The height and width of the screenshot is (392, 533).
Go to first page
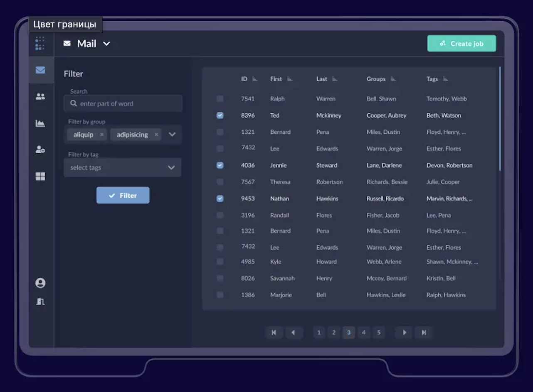click(274, 332)
